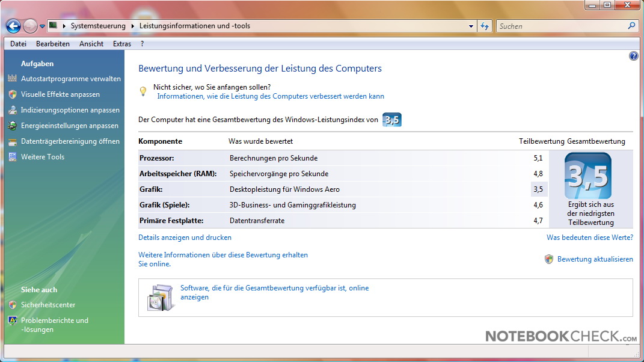
Task: Select the Prozessor: row label
Action: click(x=156, y=158)
